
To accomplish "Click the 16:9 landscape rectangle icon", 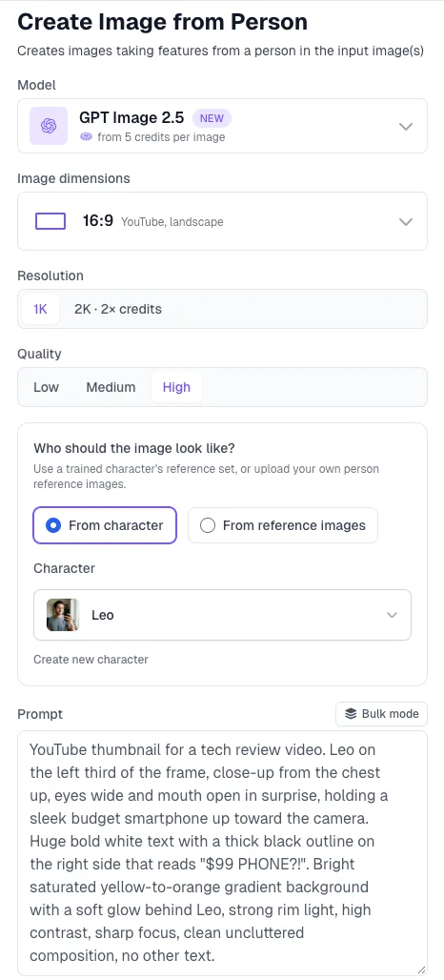I will tap(50, 221).
